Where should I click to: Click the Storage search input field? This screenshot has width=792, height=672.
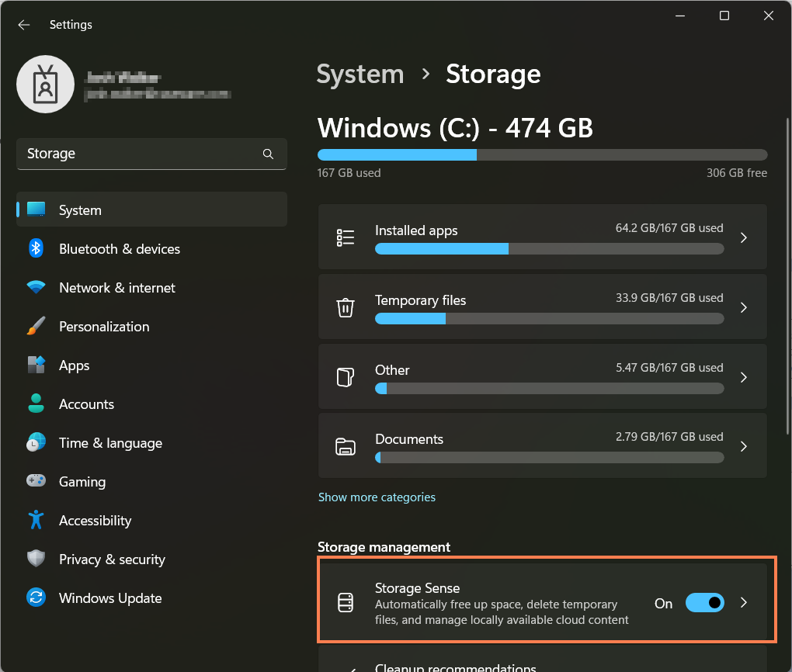click(x=140, y=154)
